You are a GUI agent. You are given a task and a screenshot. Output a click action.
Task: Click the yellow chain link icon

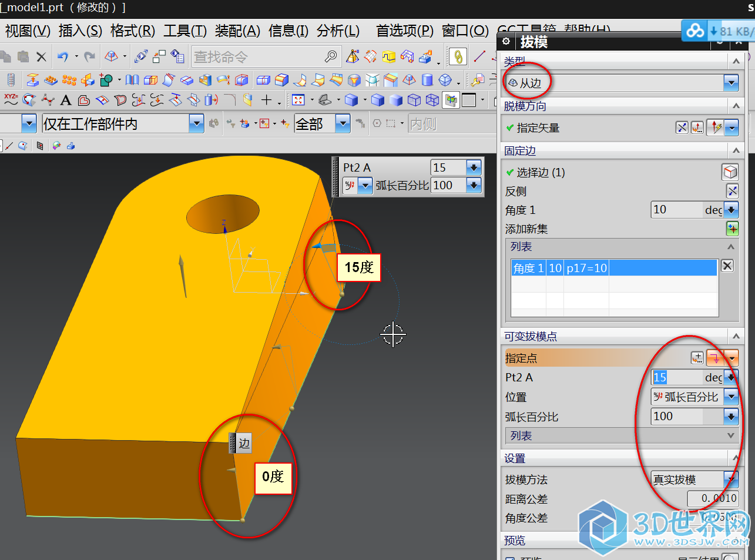point(458,56)
